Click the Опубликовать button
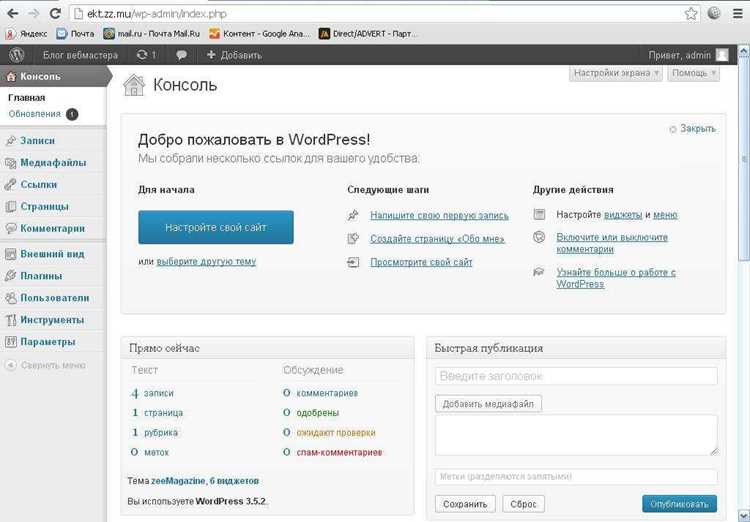 (x=679, y=504)
